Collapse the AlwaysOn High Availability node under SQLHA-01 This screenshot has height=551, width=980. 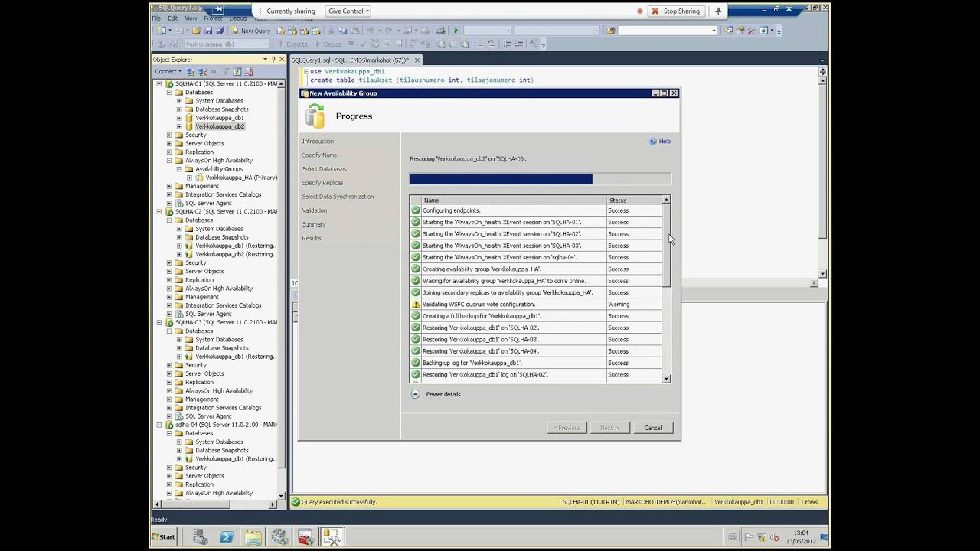pos(169,161)
